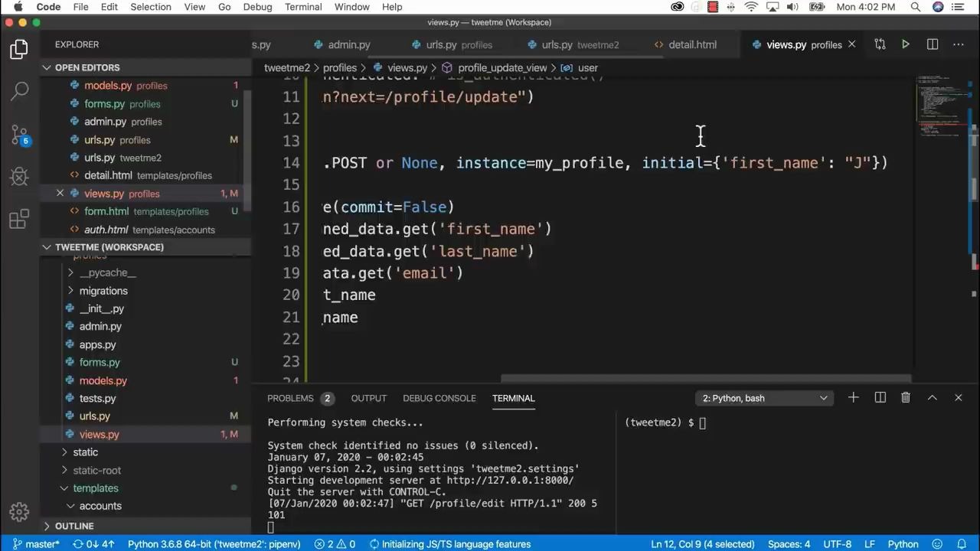Open the '2: Python, bash' terminal dropdown
This screenshot has height=551, width=980.
[x=763, y=398]
